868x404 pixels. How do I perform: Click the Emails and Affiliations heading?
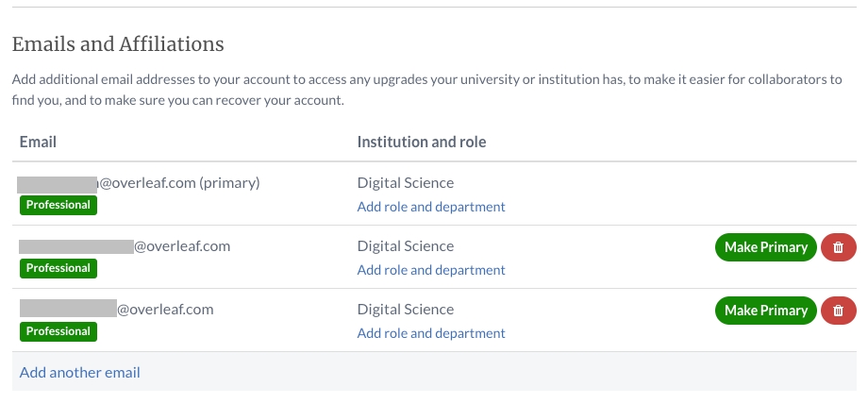[118, 44]
